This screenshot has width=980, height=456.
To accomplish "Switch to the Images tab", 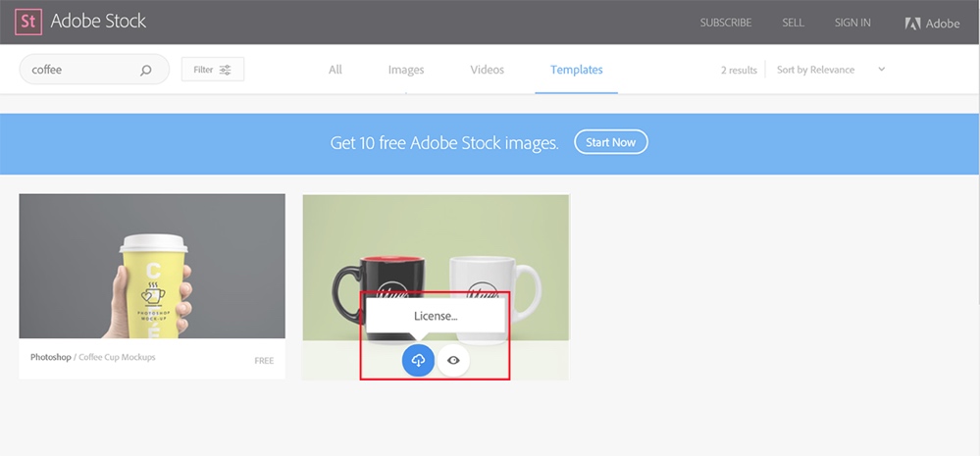I will point(406,70).
